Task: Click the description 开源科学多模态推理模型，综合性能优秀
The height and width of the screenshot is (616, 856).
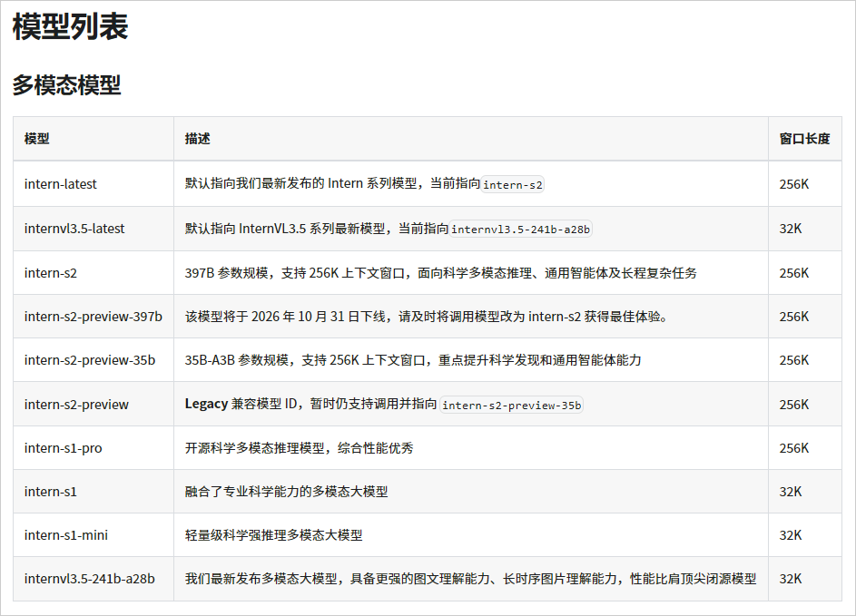Action: point(299,448)
